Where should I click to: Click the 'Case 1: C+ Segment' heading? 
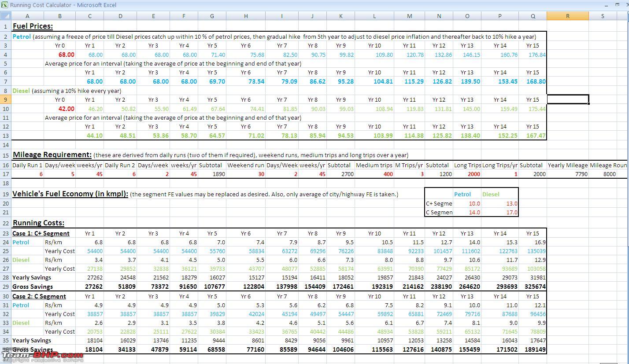pyautogui.click(x=41, y=233)
